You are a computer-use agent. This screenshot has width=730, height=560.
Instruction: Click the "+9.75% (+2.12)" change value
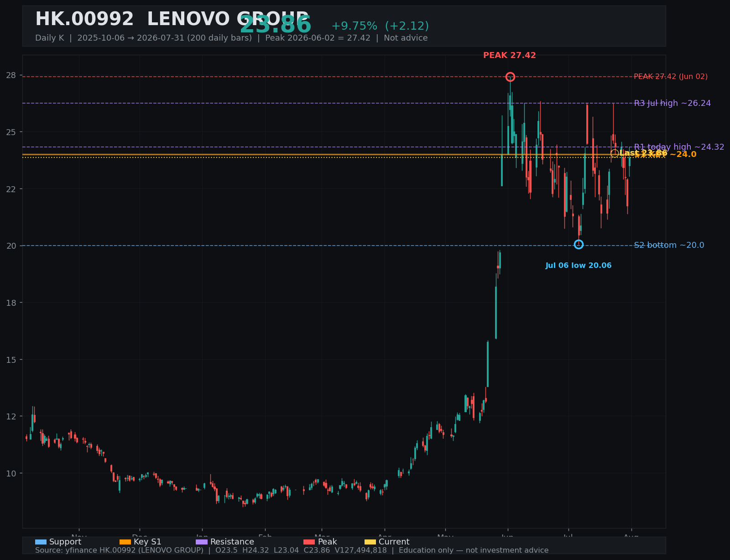380,26
